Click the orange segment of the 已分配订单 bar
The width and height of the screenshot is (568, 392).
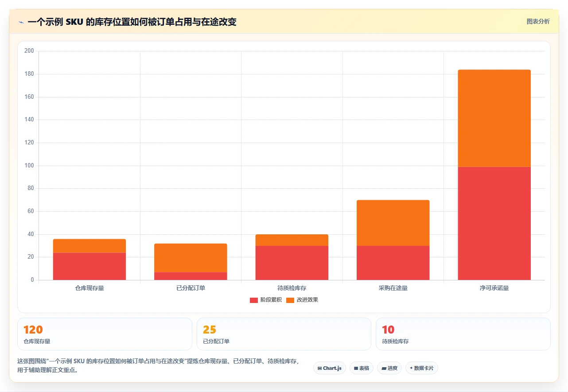(191, 258)
